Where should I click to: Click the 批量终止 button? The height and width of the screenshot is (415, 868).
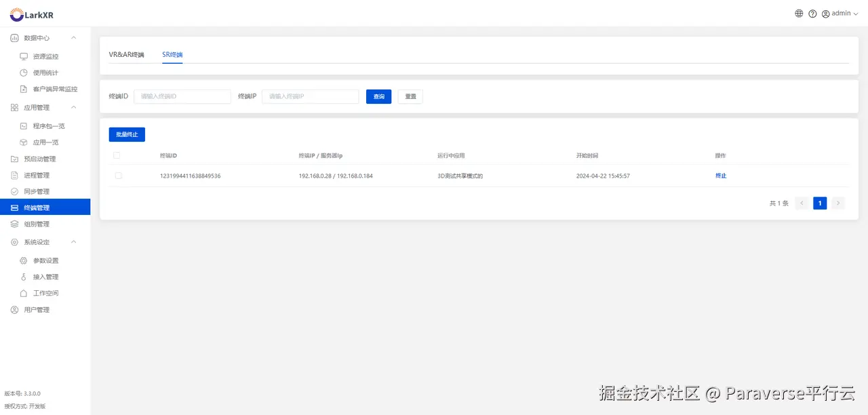(x=127, y=135)
